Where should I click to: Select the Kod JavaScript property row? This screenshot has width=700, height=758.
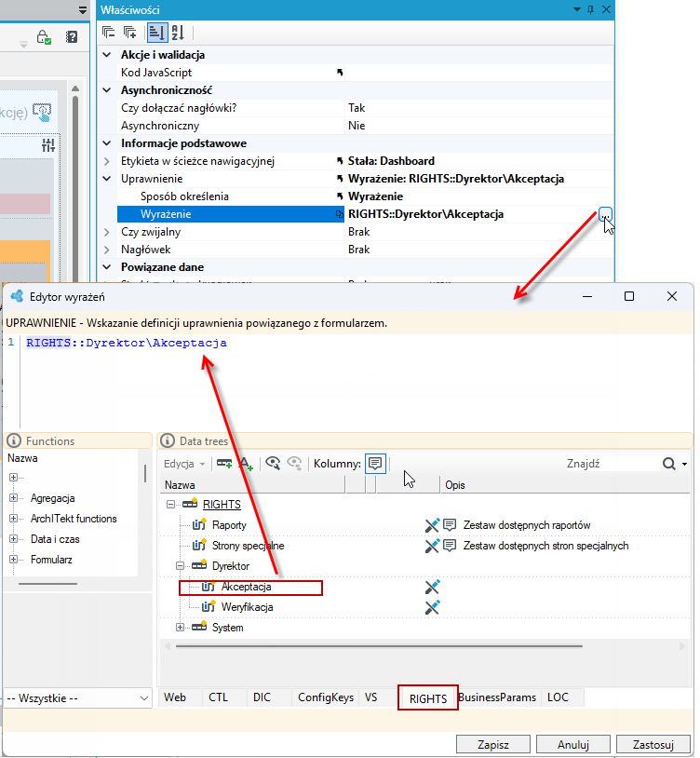click(x=365, y=73)
